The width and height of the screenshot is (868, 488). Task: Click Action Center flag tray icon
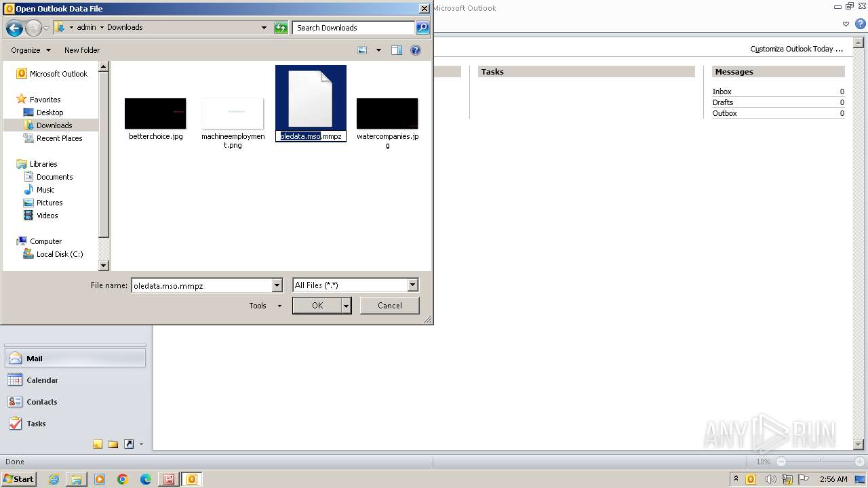click(805, 479)
